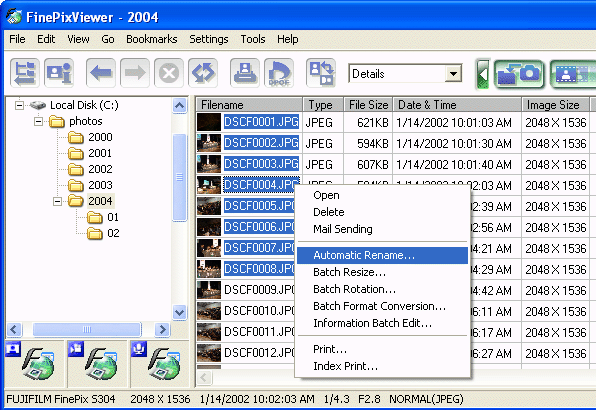Image resolution: width=596 pixels, height=410 pixels.
Task: Open the Tools menu
Action: [x=253, y=39]
